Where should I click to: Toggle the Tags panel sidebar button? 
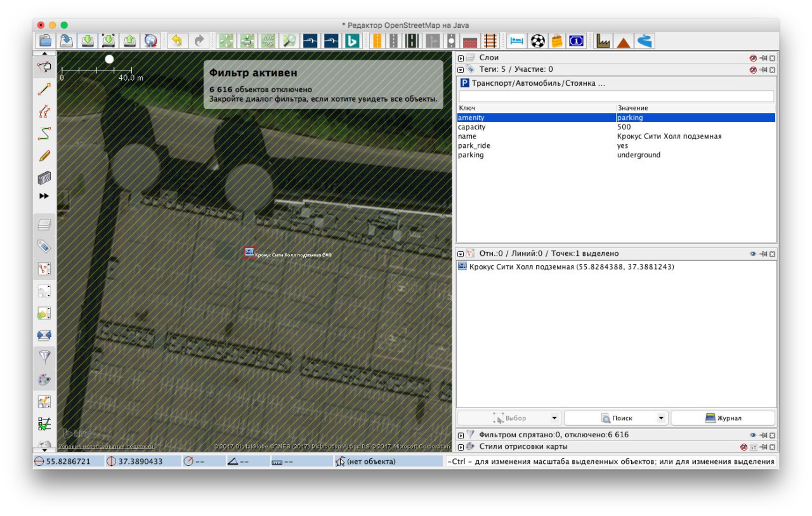coord(44,246)
